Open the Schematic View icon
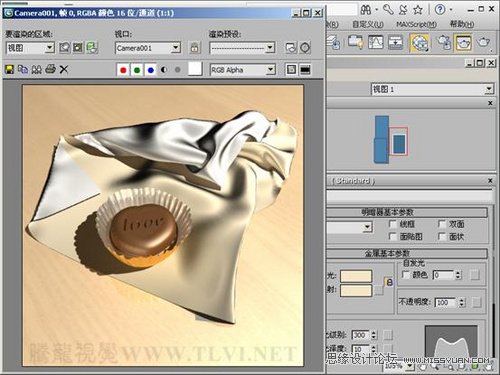This screenshot has height=375, width=500. click(396, 42)
